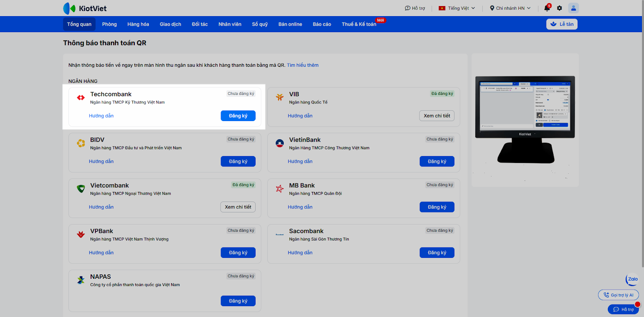Open the Sổ quỹ menu

(260, 24)
